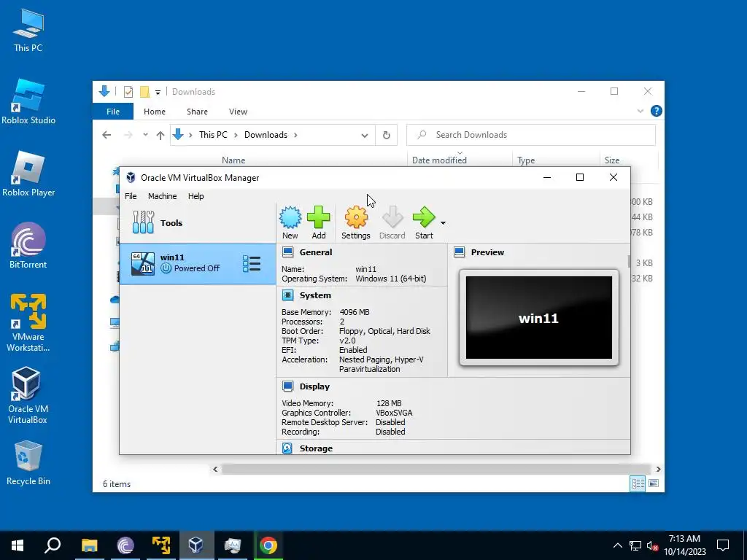Click the Display section header
Screen dimensions: 747x560
[x=314, y=386]
